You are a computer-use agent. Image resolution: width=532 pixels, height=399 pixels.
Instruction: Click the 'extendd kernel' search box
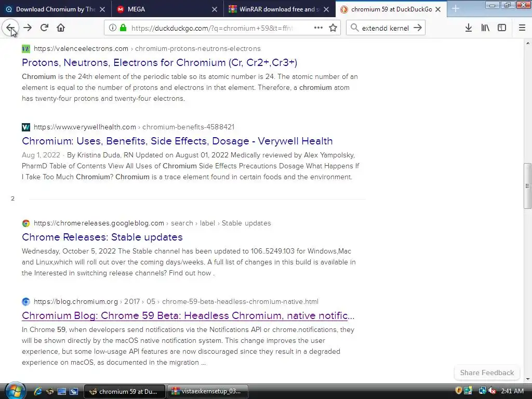[x=385, y=28]
